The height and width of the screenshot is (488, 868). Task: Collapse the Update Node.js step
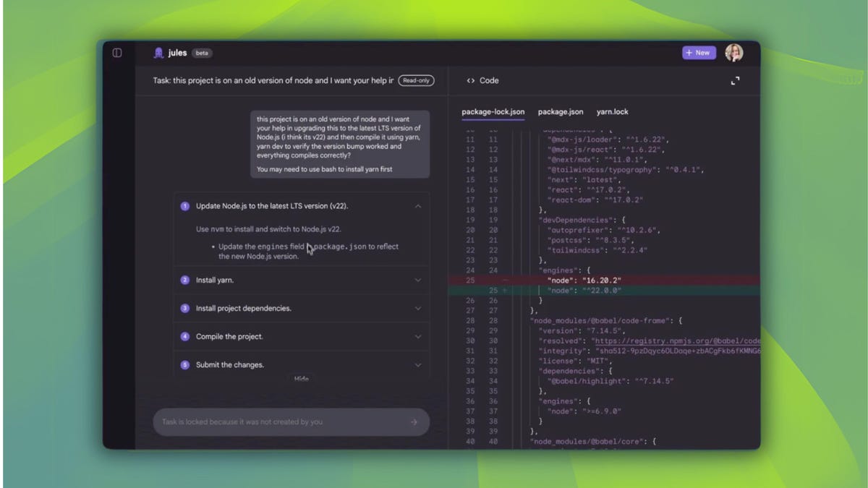coord(417,206)
